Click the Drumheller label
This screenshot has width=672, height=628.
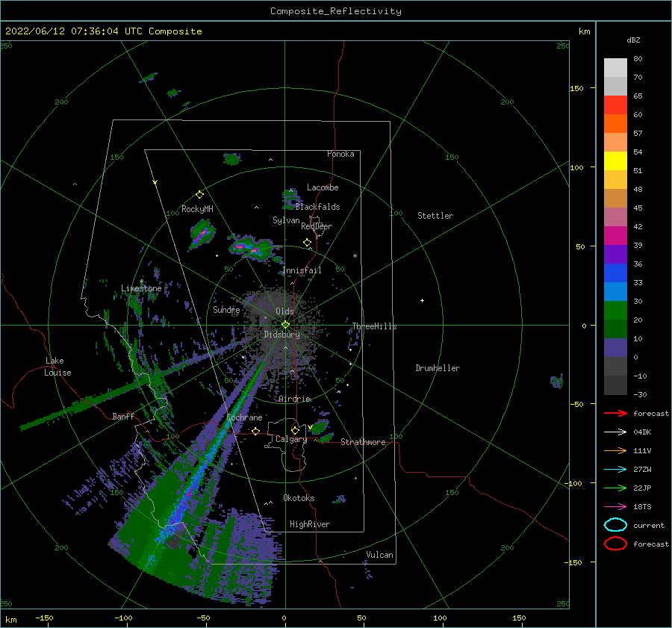click(x=438, y=368)
